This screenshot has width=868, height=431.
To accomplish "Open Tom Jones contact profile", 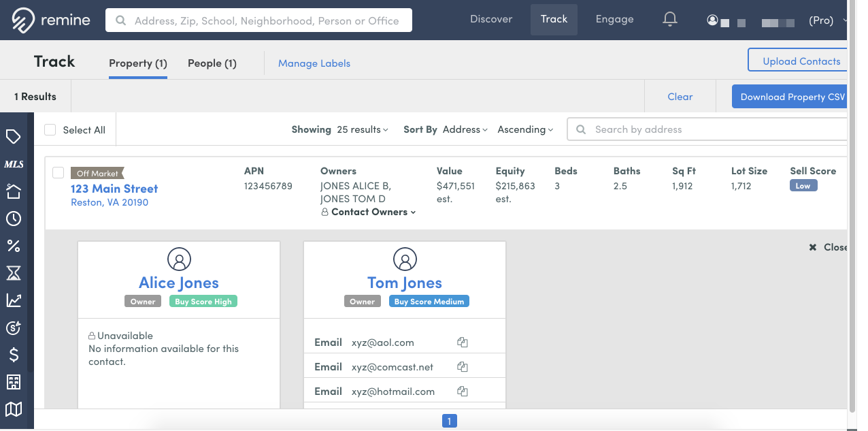I will coord(405,283).
